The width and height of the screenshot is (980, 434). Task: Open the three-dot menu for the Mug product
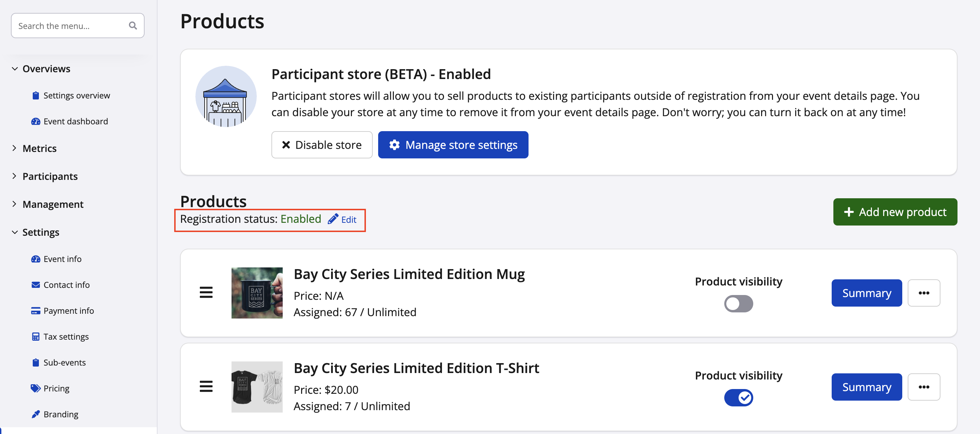pos(923,293)
